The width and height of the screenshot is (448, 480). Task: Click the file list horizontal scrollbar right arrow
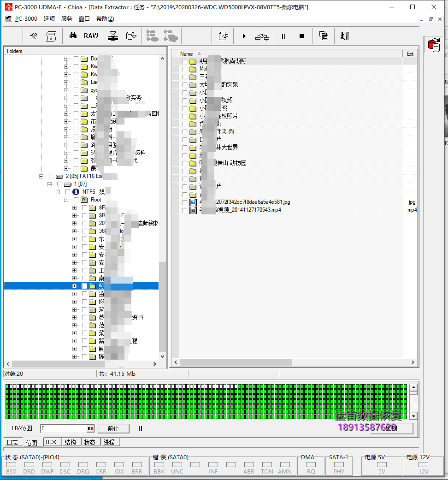pyautogui.click(x=413, y=362)
